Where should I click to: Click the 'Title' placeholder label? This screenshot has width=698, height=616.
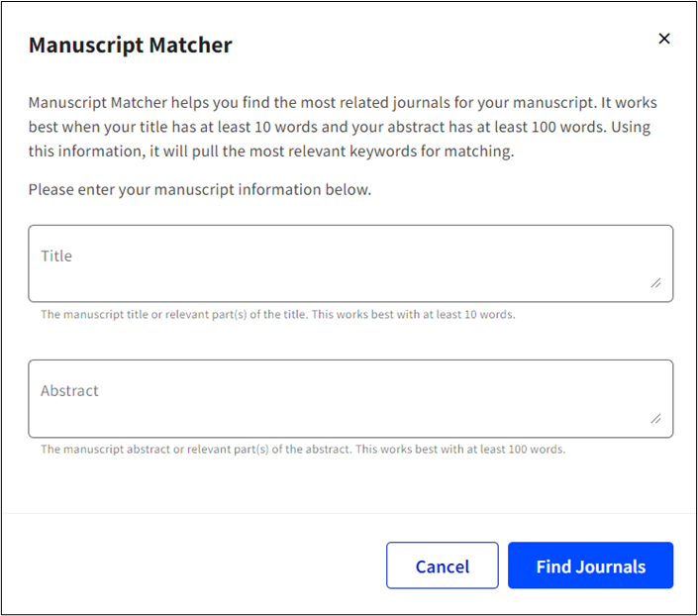[x=56, y=257]
